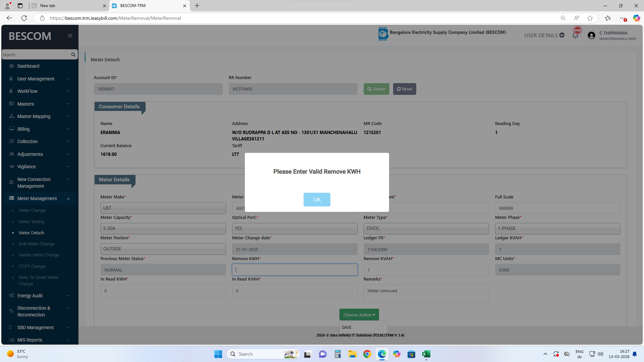This screenshot has height=362, width=644.
Task: Click the sidebar search magnifier icon
Action: tap(73, 55)
